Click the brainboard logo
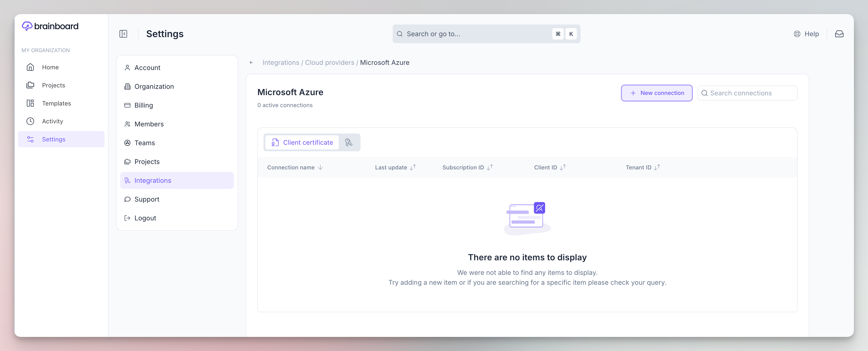The image size is (868, 351). 50,26
